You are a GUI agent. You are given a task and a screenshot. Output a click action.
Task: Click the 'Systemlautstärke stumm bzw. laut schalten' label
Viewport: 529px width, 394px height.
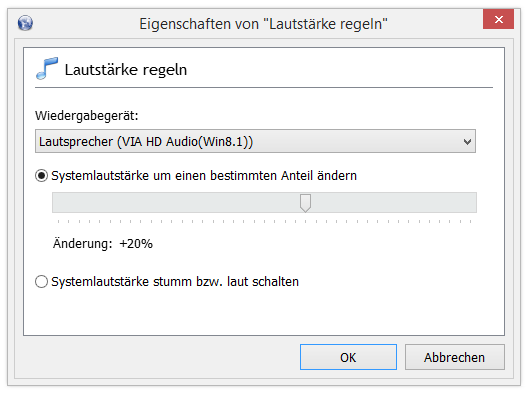click(x=175, y=281)
